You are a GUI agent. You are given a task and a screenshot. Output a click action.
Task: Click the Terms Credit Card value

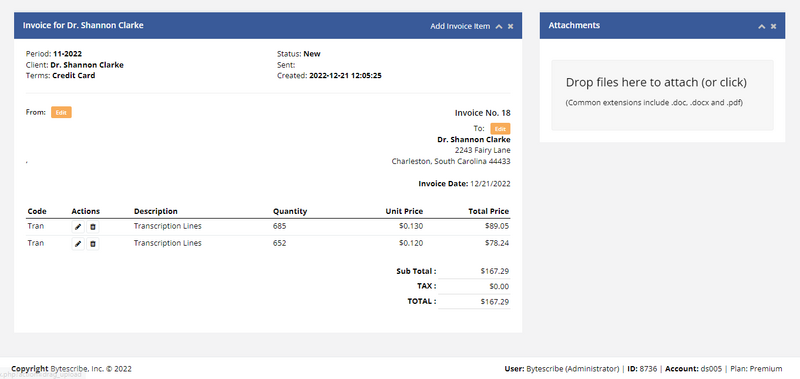coord(73,75)
